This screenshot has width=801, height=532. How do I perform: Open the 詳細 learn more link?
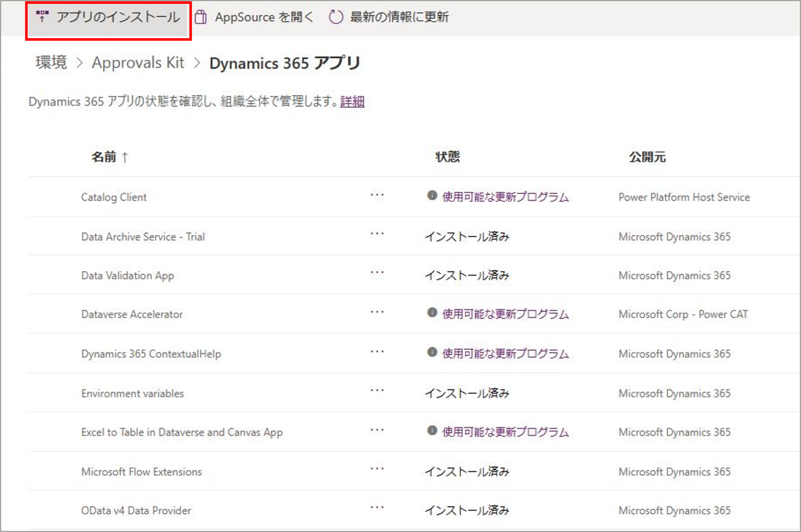[x=352, y=102]
